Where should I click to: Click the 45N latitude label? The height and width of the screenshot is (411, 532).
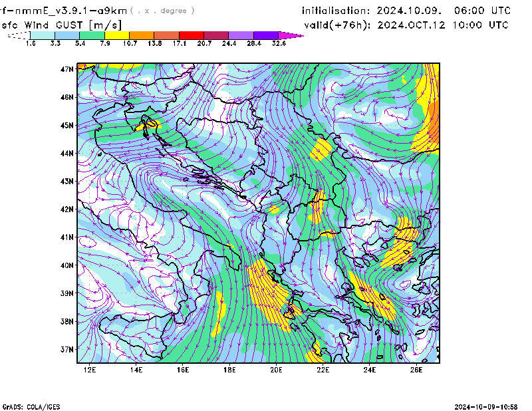(x=67, y=126)
